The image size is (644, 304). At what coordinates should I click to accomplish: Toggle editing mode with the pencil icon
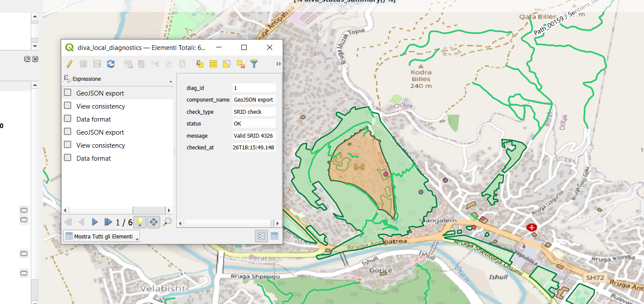(69, 64)
